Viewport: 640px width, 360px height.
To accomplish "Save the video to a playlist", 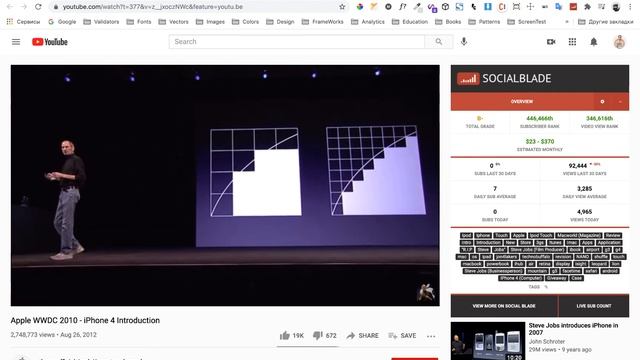I will coord(402,336).
